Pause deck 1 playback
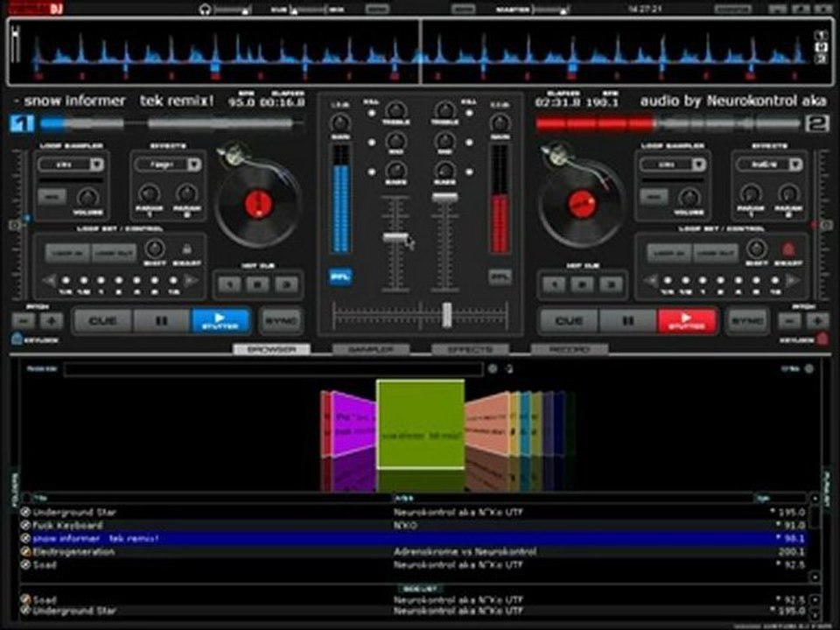Screen dimensions: 840x630 tap(161, 321)
